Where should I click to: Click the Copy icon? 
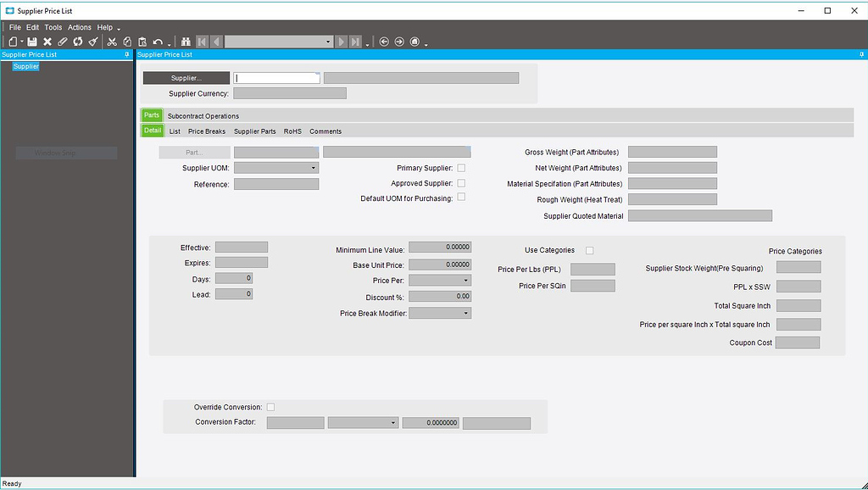127,42
